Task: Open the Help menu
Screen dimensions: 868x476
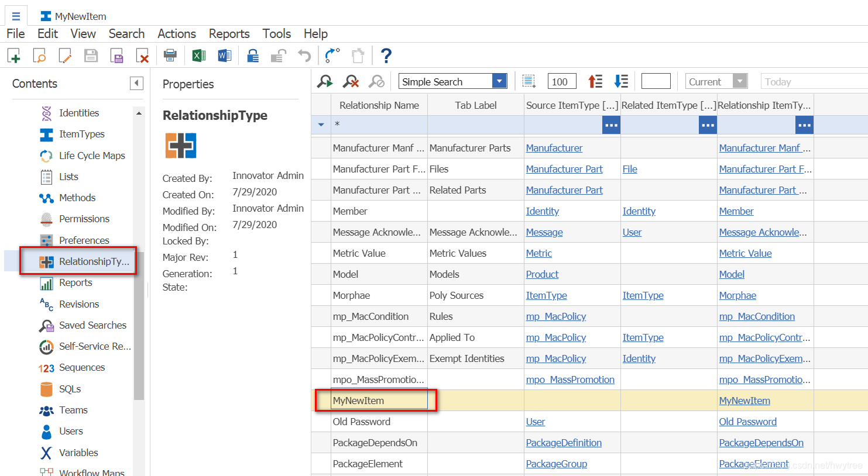Action: click(x=315, y=34)
